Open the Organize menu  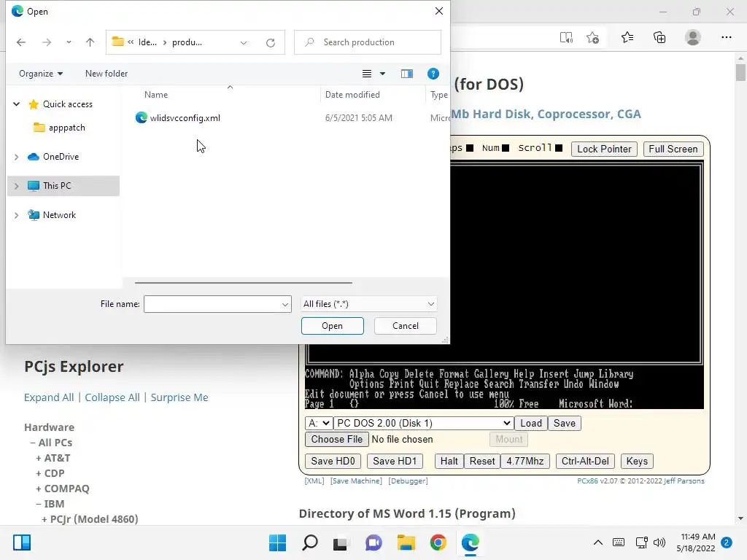click(41, 74)
